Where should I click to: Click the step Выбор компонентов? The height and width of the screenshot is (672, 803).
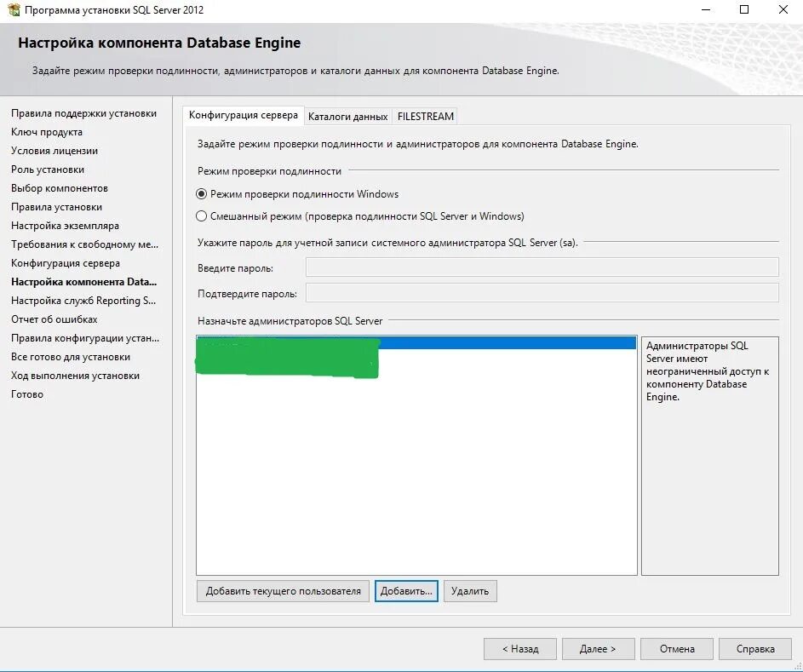click(60, 188)
